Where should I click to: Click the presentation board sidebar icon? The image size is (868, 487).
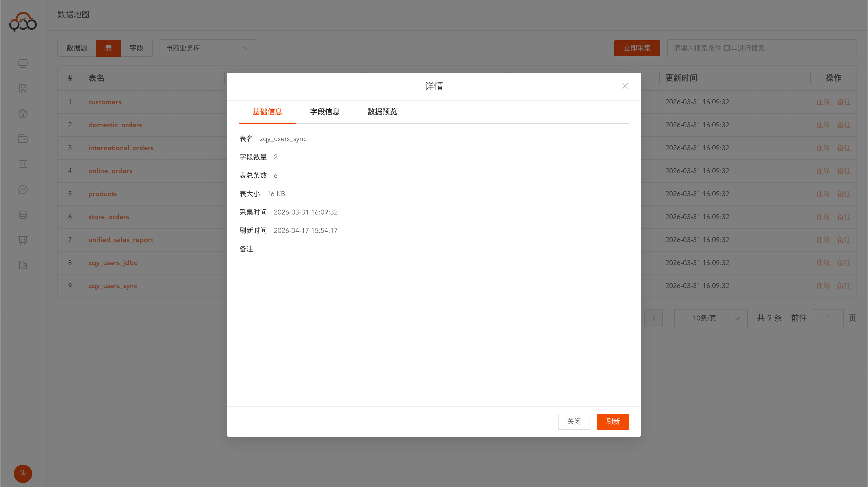(x=23, y=240)
